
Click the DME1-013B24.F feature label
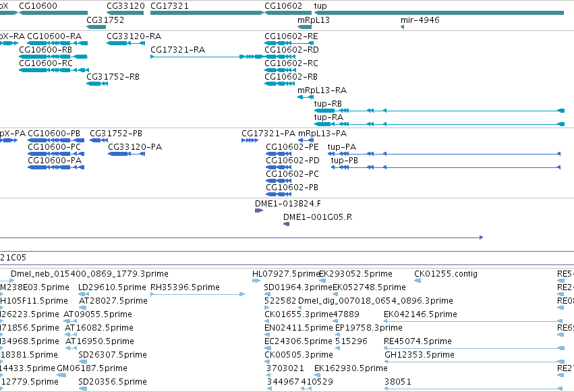288,204
